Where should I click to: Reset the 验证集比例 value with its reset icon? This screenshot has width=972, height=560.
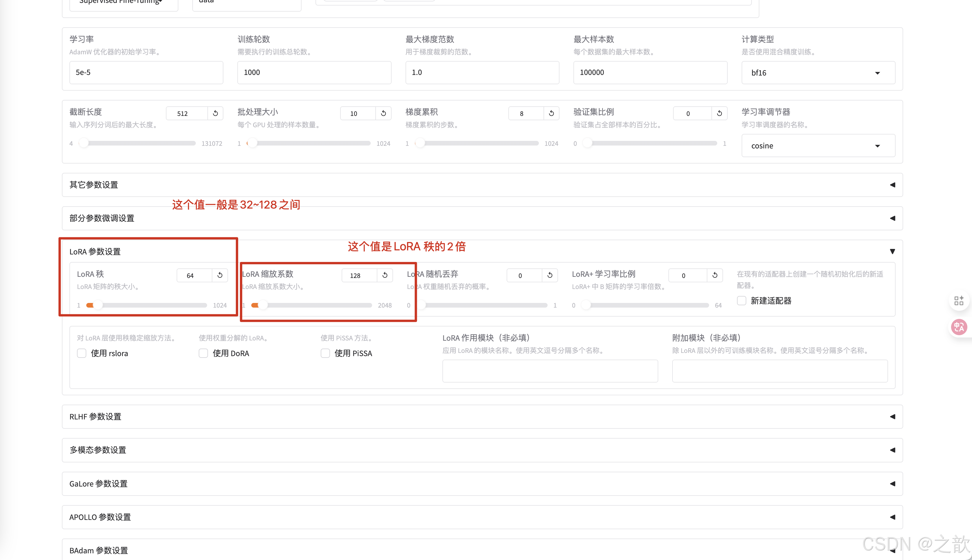click(719, 114)
